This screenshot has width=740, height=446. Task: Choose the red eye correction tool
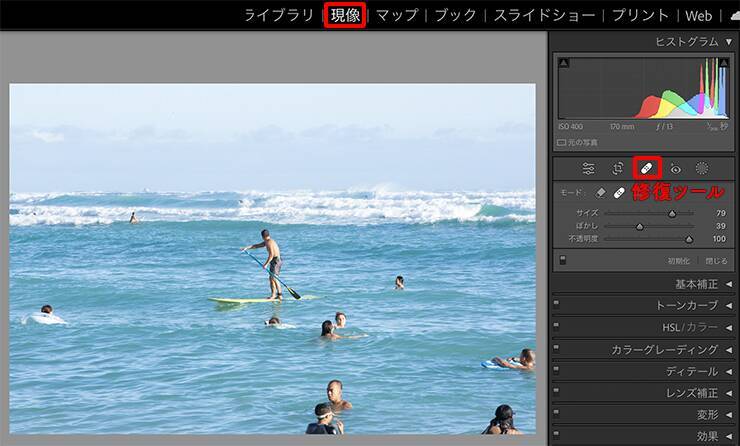point(675,168)
